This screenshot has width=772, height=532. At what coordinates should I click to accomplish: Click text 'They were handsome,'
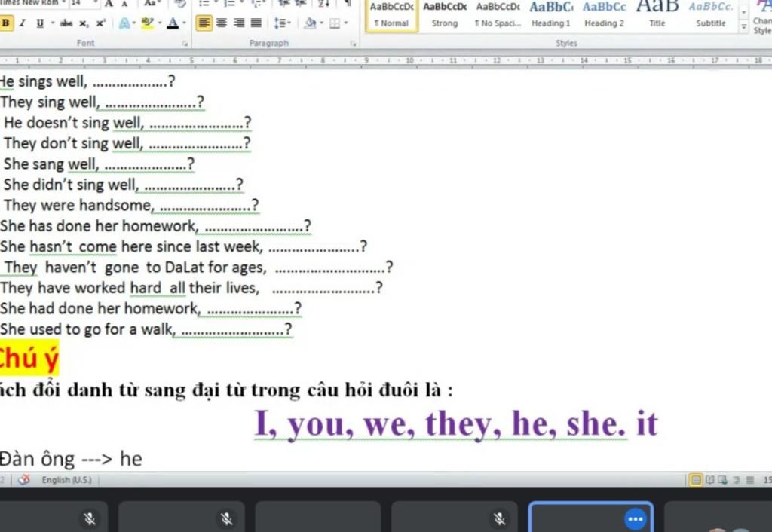[x=78, y=205]
